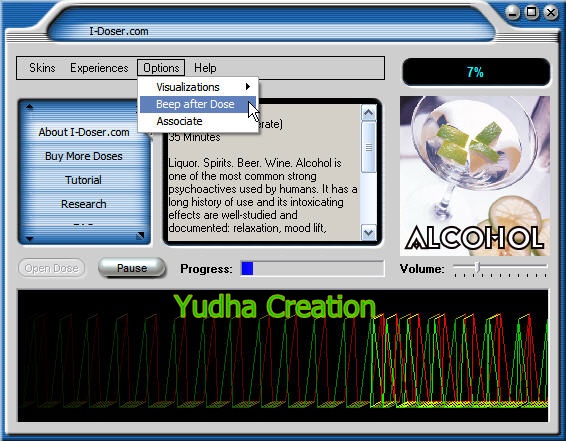Click the Open Dose button

tap(52, 268)
